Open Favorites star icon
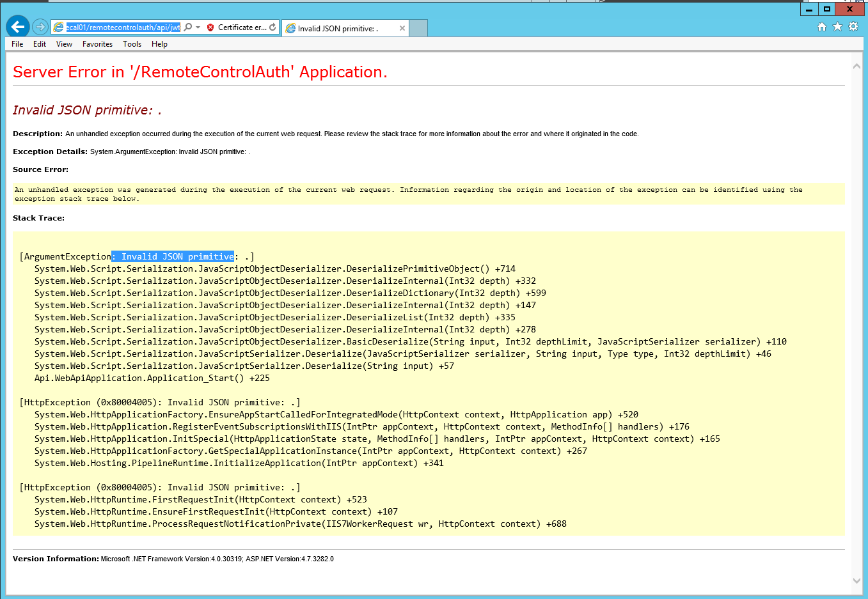The image size is (868, 599). [837, 27]
